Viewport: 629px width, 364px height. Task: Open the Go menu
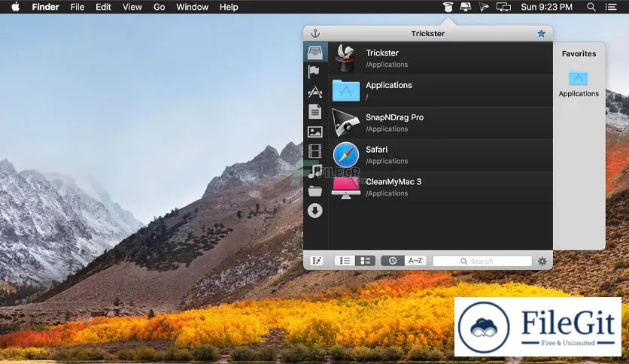[160, 7]
